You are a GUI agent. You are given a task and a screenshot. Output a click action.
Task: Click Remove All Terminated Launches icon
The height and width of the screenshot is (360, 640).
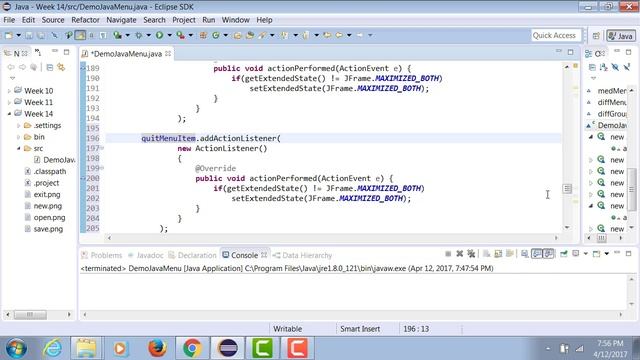(x=471, y=254)
